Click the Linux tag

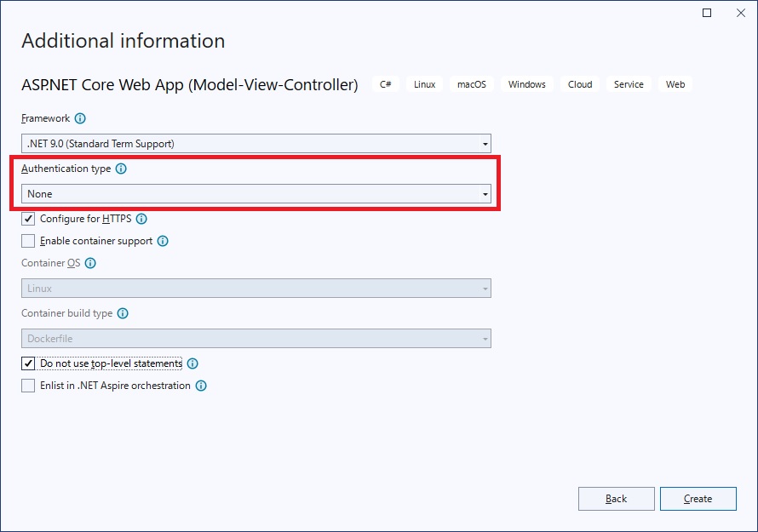point(424,84)
